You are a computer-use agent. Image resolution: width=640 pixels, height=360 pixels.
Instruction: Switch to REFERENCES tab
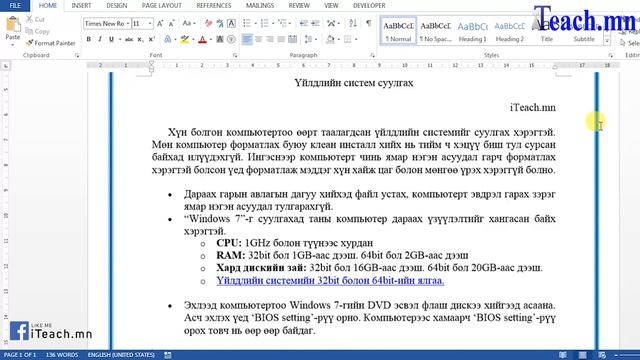tap(214, 5)
